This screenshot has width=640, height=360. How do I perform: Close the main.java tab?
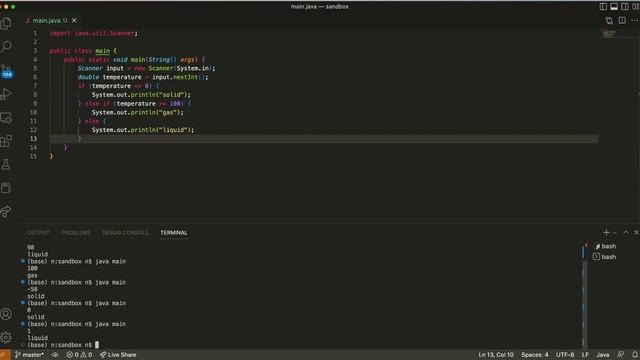pos(74,20)
